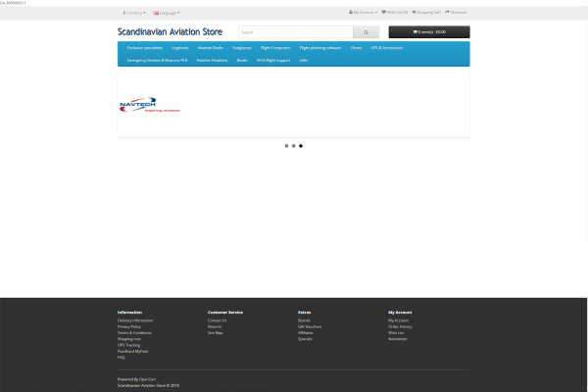Select the third carousel dot
Image resolution: width=588 pixels, height=392 pixels.
301,146
